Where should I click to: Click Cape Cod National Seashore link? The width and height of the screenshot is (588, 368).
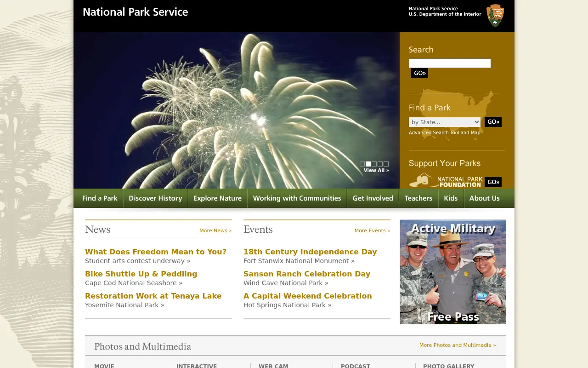click(x=134, y=283)
